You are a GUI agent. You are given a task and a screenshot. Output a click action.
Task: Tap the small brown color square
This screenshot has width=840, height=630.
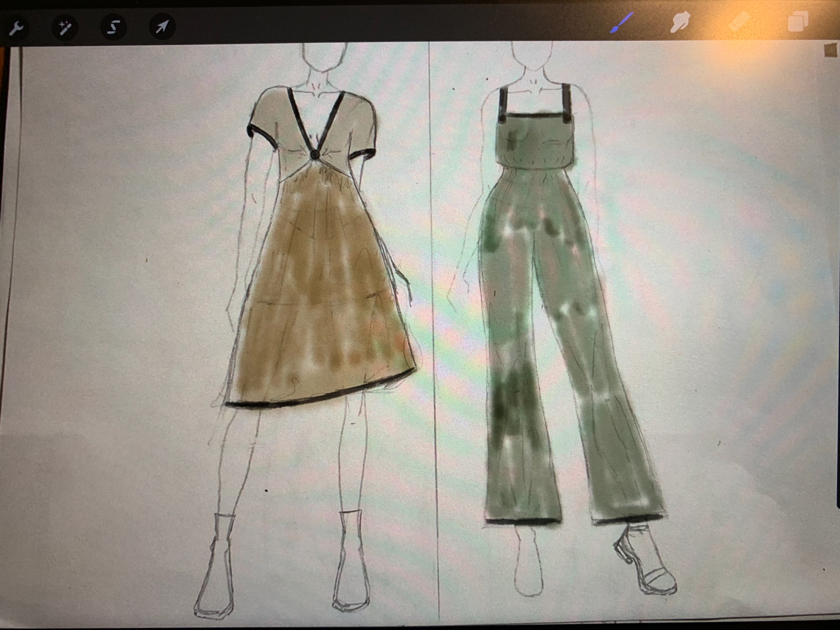coord(831,51)
